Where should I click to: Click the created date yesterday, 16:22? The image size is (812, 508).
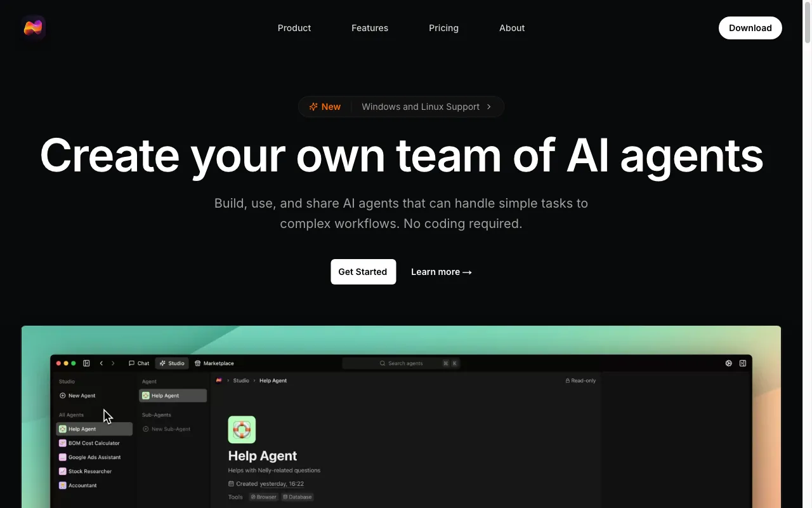(282, 484)
